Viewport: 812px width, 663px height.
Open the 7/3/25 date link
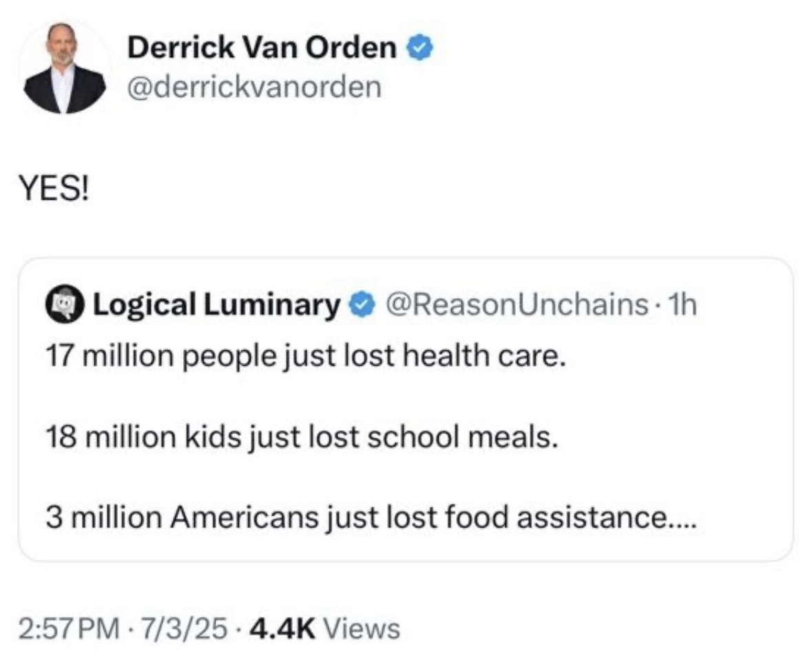pyautogui.click(x=185, y=629)
